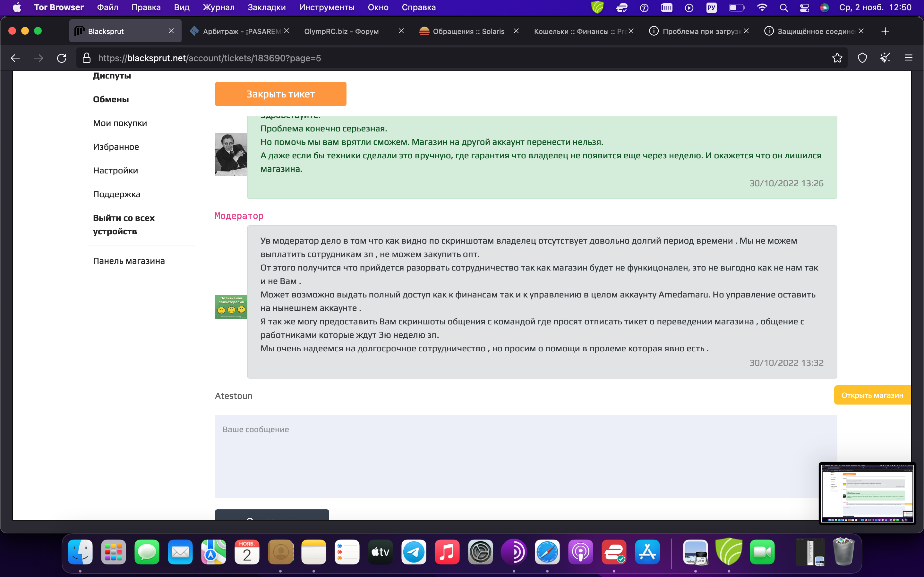Open the browser hamburger menu

(x=908, y=58)
